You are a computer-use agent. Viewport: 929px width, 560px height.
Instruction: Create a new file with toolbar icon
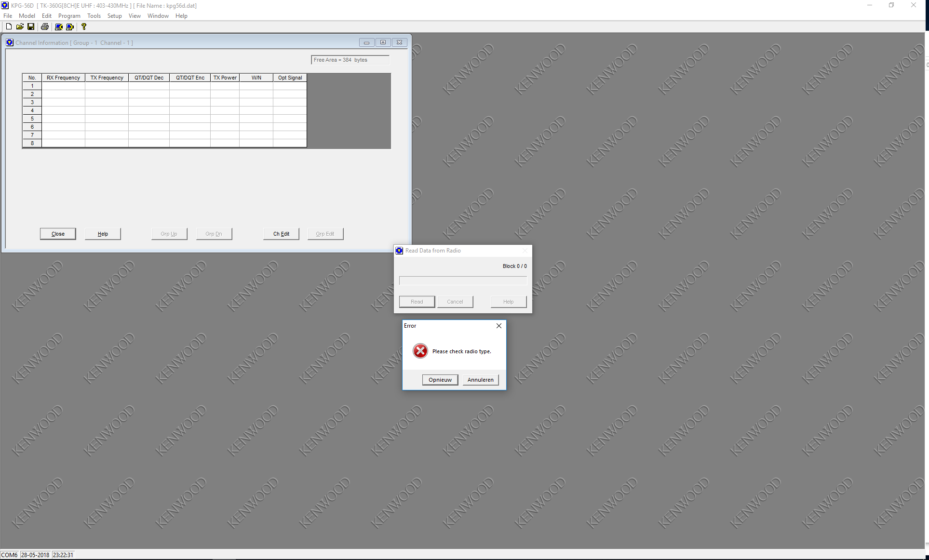click(9, 27)
